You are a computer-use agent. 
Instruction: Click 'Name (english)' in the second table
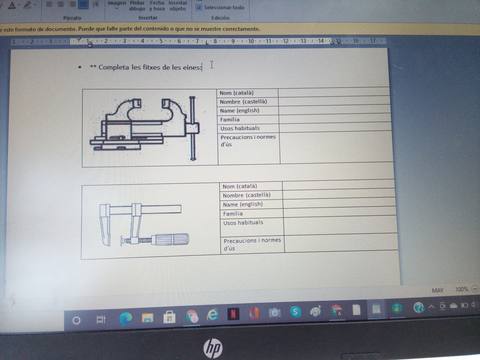click(243, 204)
